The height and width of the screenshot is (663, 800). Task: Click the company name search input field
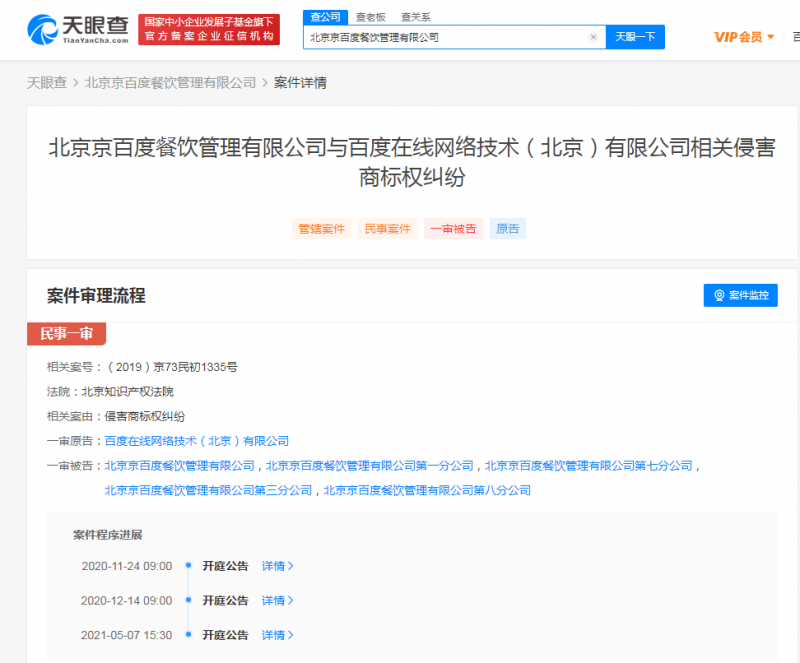(x=445, y=37)
